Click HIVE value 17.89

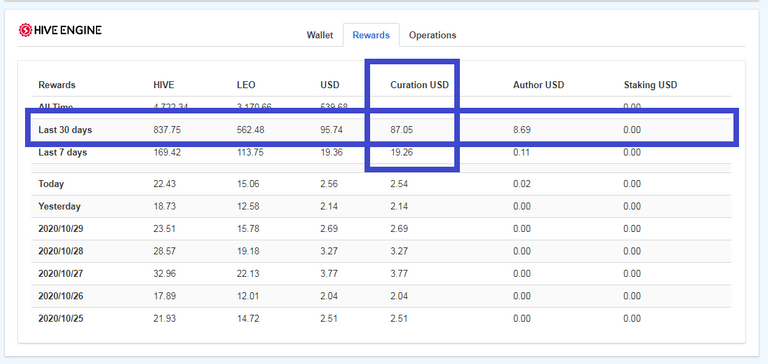(164, 296)
